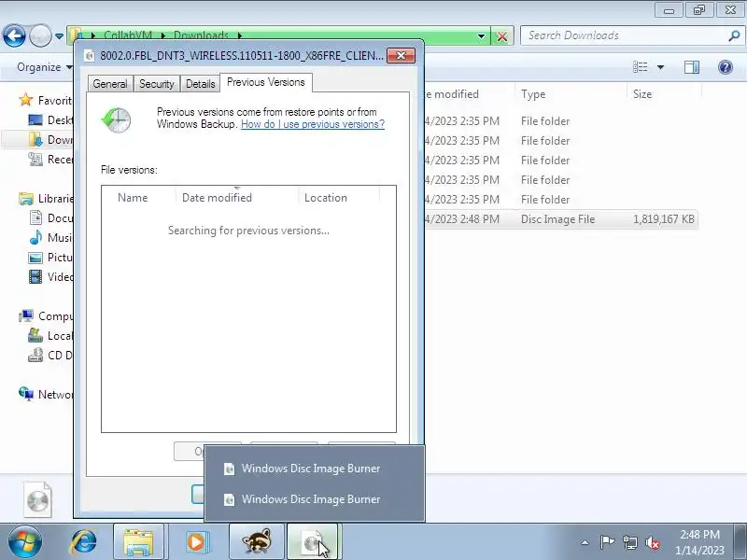Open Desktop in navigation pane
Image resolution: width=747 pixels, height=560 pixels.
50,120
